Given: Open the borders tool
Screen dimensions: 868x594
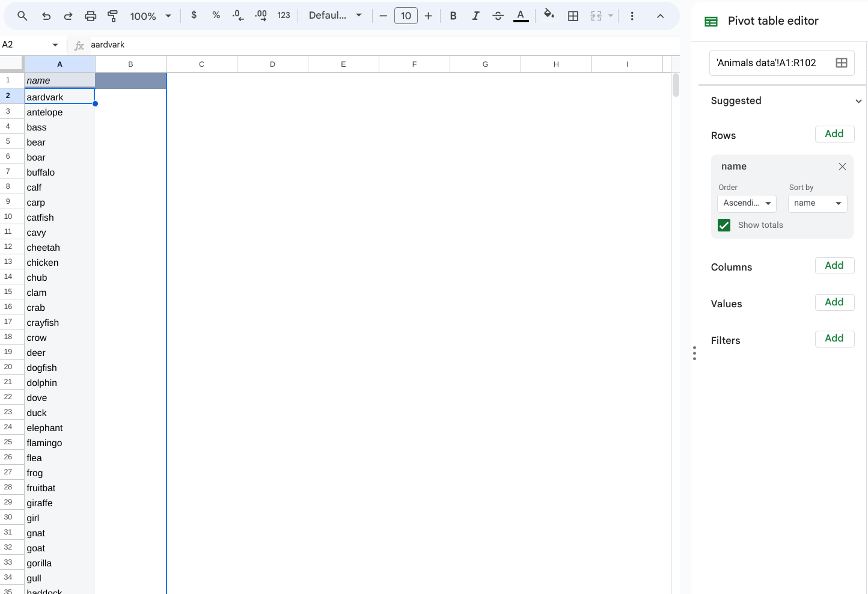Looking at the screenshot, I should point(573,16).
